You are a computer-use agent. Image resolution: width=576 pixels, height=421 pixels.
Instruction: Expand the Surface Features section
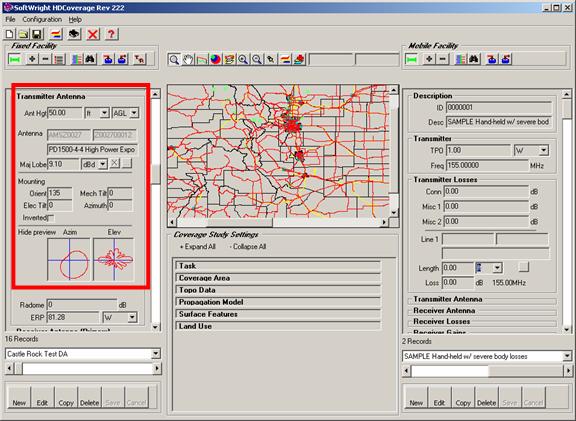pos(278,314)
